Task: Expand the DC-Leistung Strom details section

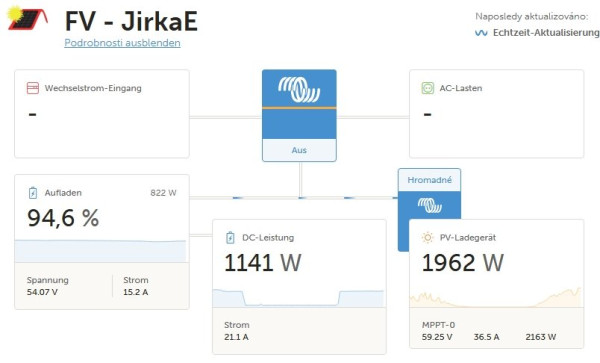Action: 299,331
